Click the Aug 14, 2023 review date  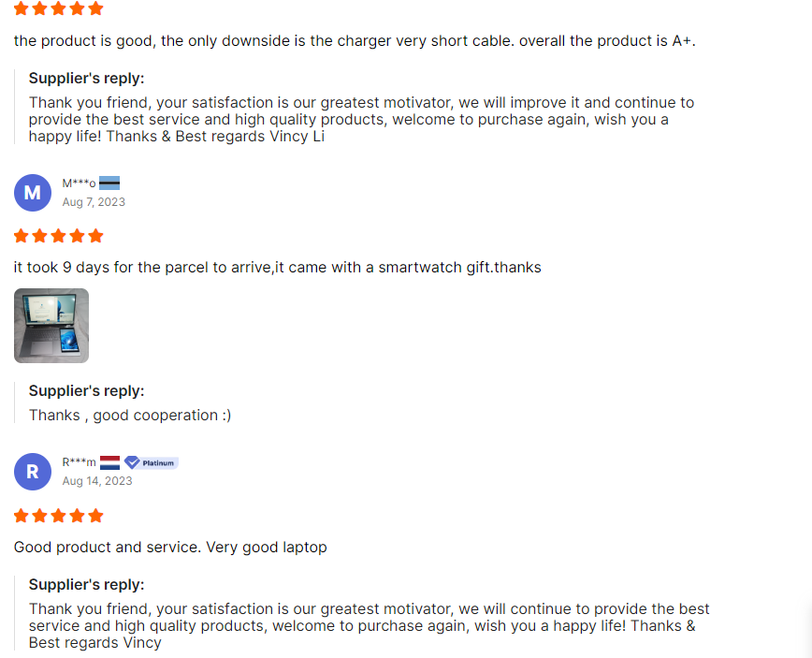97,481
